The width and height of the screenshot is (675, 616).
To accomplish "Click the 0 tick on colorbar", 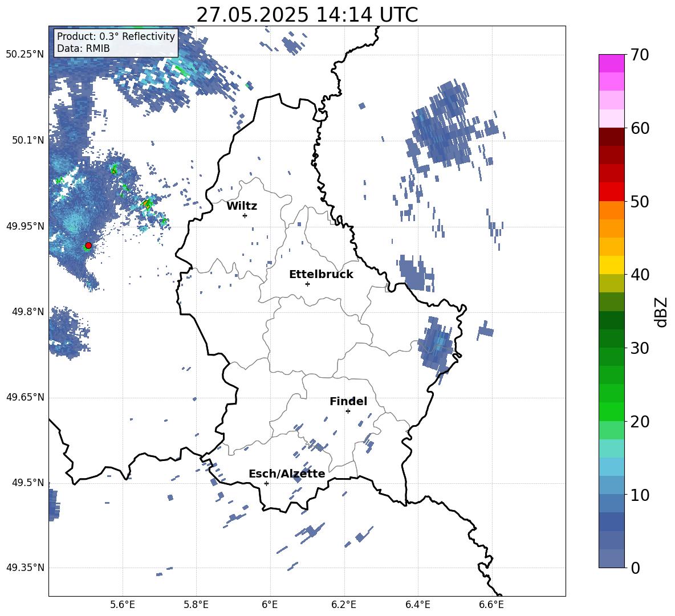I will point(635,568).
